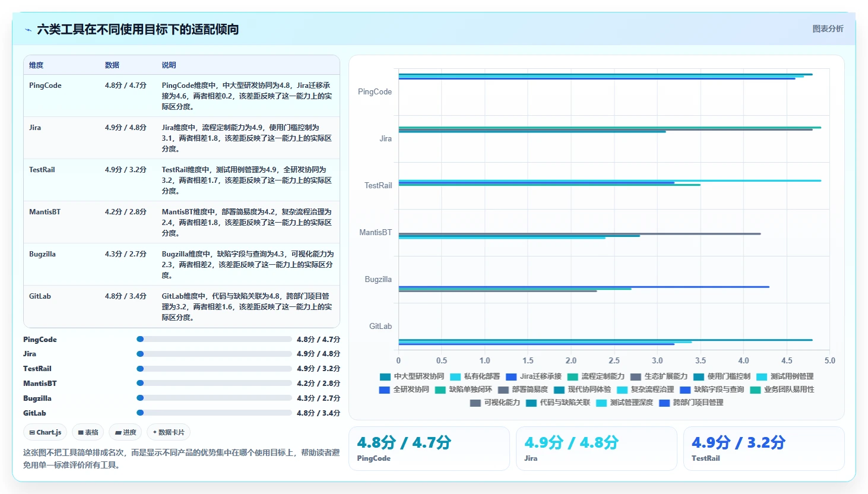This screenshot has width=868, height=494.
Task: Hide the 可视化能力 legend entry
Action: [495, 403]
